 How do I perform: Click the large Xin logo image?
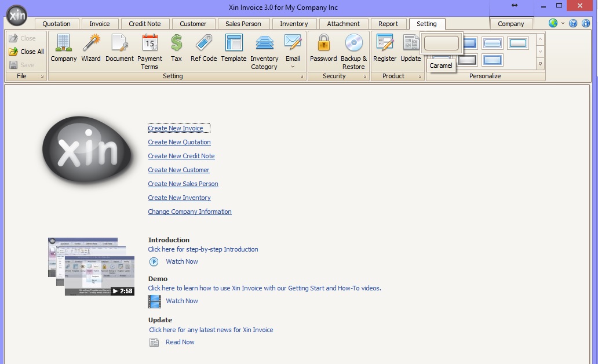(x=87, y=150)
